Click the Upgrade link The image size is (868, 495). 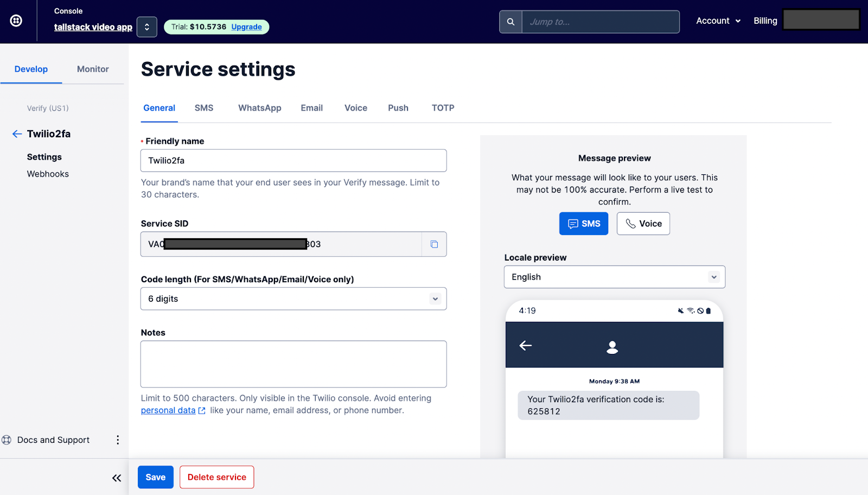(246, 27)
